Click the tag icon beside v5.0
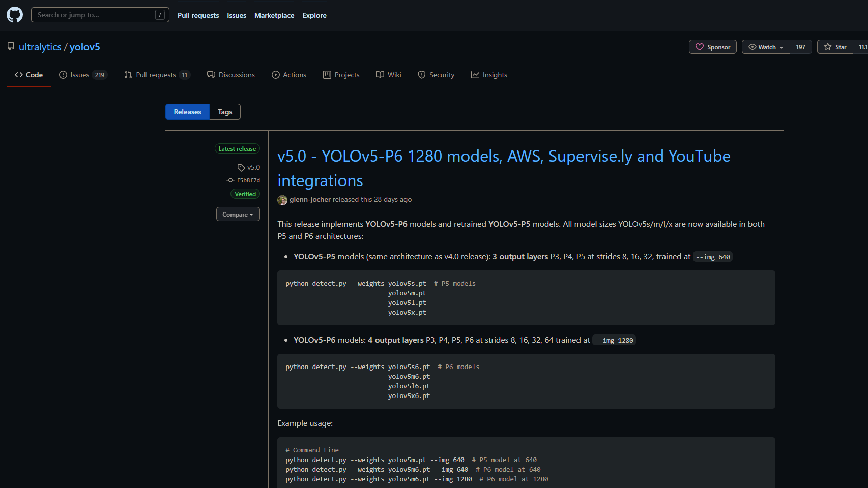 point(241,168)
